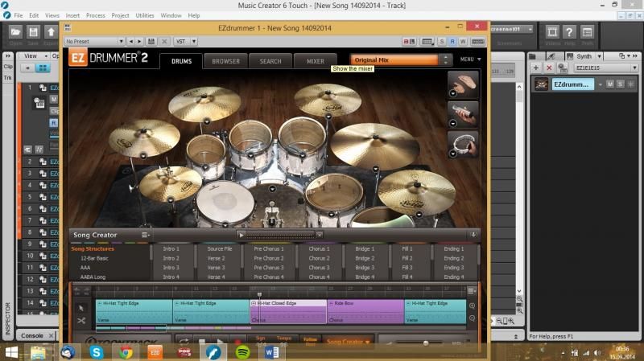Click the Save icon in main toolbar

coord(33,32)
